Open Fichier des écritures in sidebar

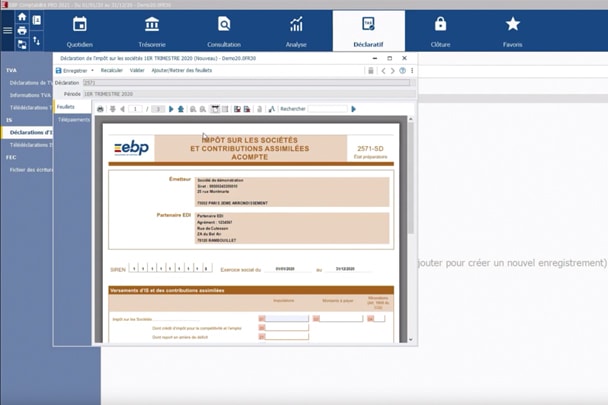pos(30,170)
